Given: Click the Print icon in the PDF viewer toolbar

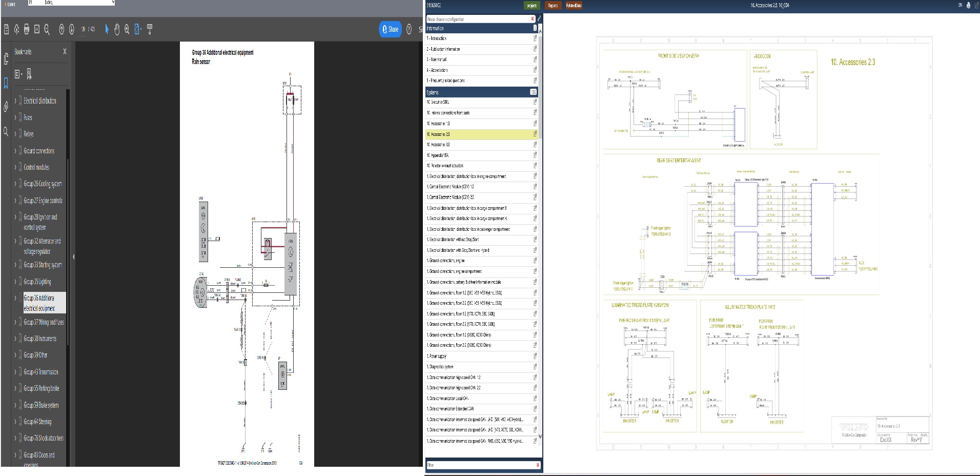Looking at the screenshot, I should [27, 29].
